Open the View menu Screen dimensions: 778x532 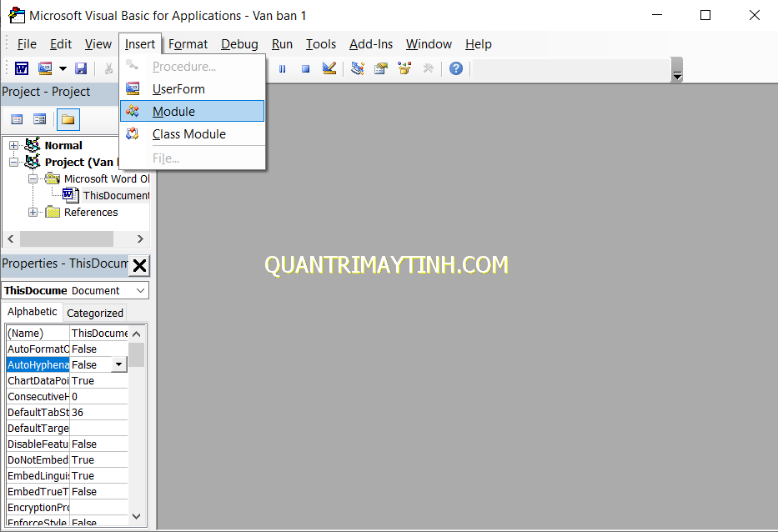click(98, 44)
